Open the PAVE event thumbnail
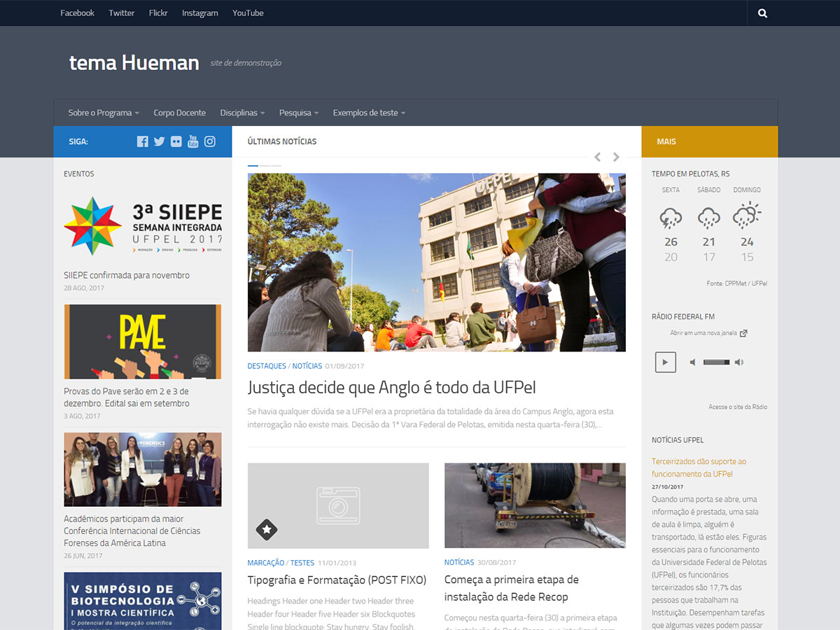Screen dimensions: 840x630 pyautogui.click(x=143, y=342)
